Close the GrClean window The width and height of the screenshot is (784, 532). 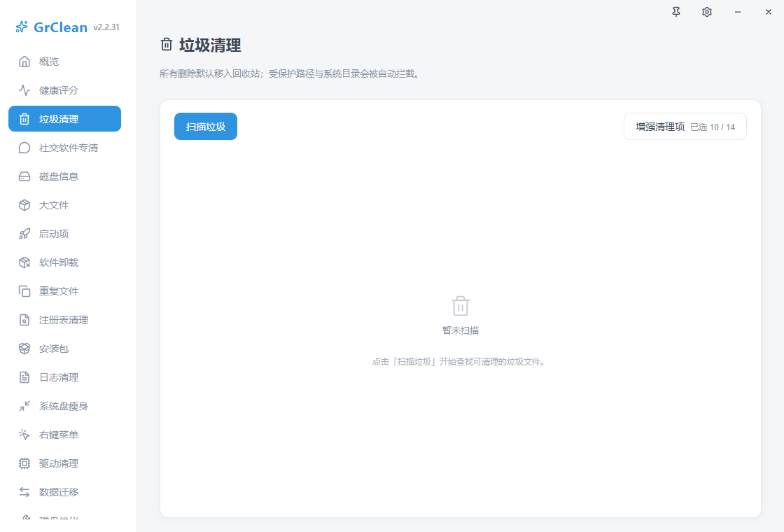pyautogui.click(x=769, y=12)
